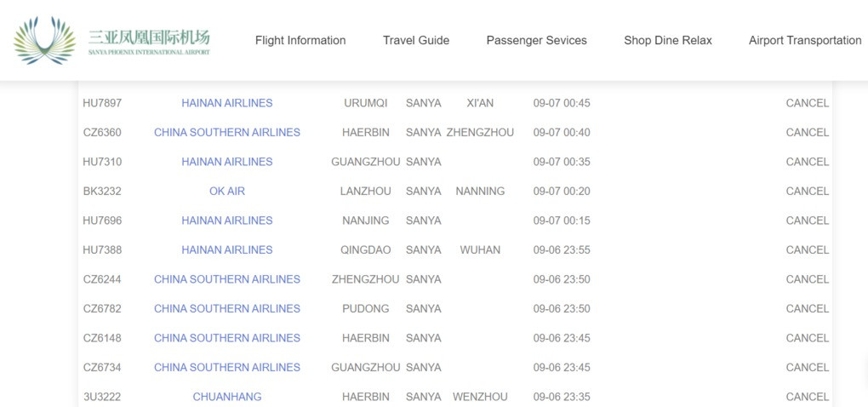
Task: Open China Southern Airlines link for CZ6782
Action: [227, 309]
